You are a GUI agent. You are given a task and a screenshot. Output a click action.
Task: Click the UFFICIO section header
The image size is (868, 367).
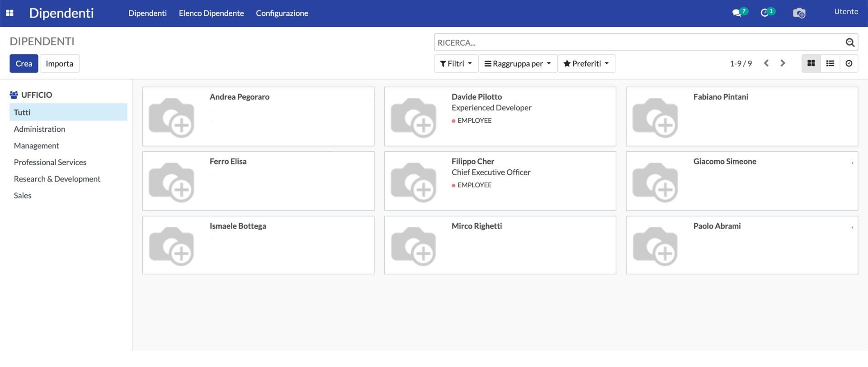pyautogui.click(x=31, y=95)
